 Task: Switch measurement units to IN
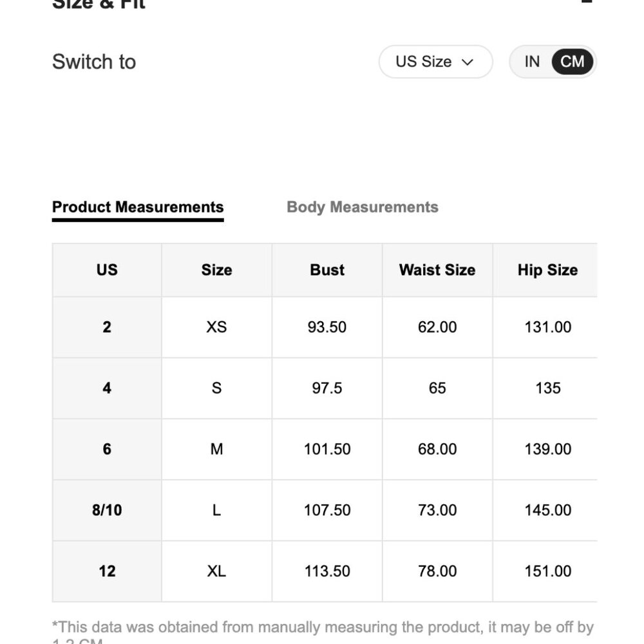(532, 62)
